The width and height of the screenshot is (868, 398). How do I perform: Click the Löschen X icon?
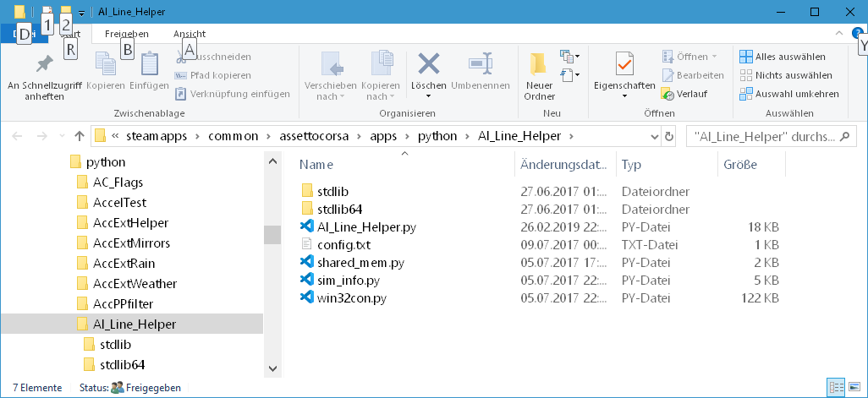click(x=428, y=63)
